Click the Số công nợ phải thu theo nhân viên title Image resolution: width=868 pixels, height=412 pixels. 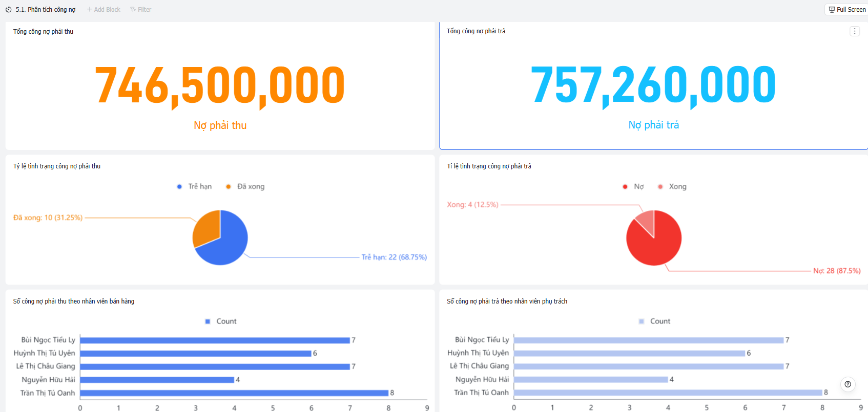pos(74,301)
